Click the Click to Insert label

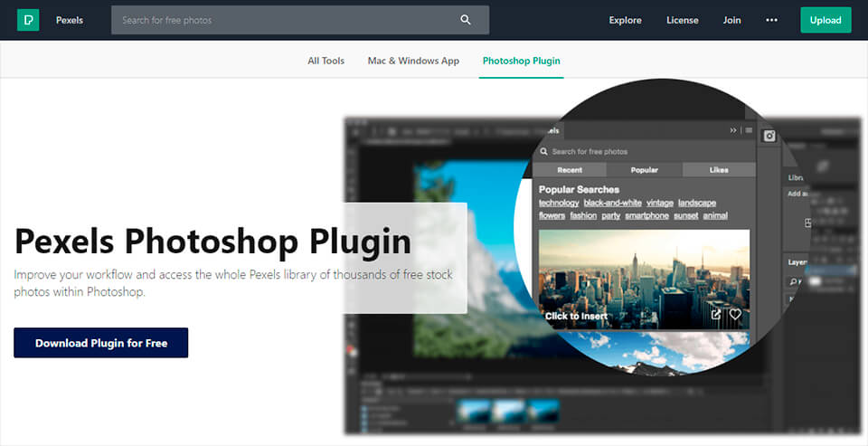[576, 317]
